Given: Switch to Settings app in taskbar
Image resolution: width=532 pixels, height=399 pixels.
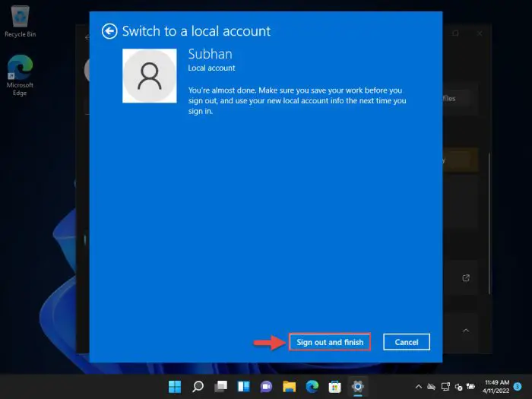Looking at the screenshot, I should click(357, 386).
